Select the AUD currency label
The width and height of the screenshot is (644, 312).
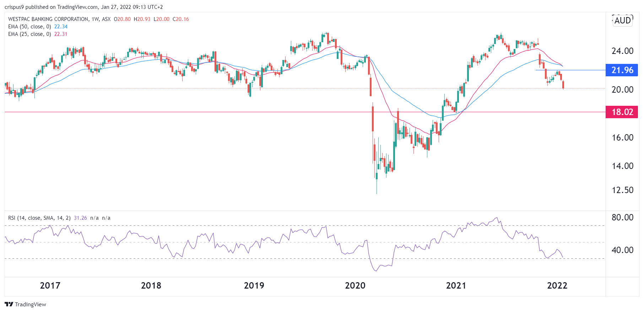[x=623, y=21]
